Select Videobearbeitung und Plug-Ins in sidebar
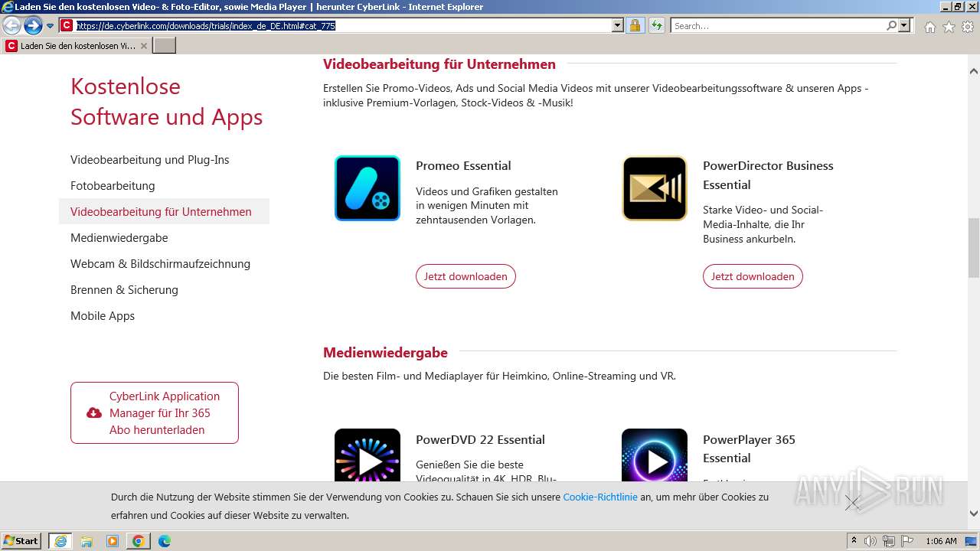This screenshot has width=980, height=551. pyautogui.click(x=150, y=160)
